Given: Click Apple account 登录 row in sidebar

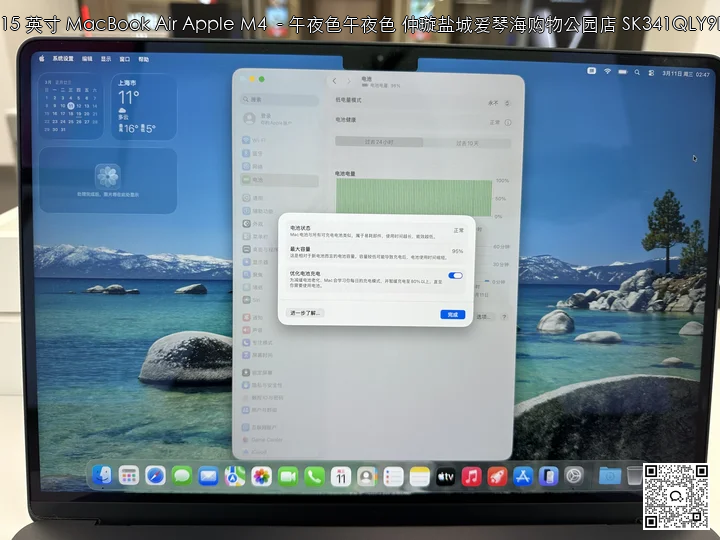Looking at the screenshot, I should [280, 119].
